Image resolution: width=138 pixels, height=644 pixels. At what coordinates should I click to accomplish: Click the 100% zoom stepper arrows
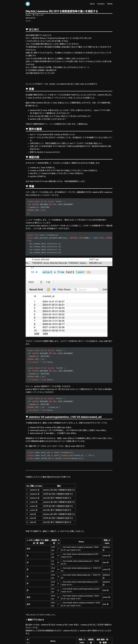click(41, 282)
